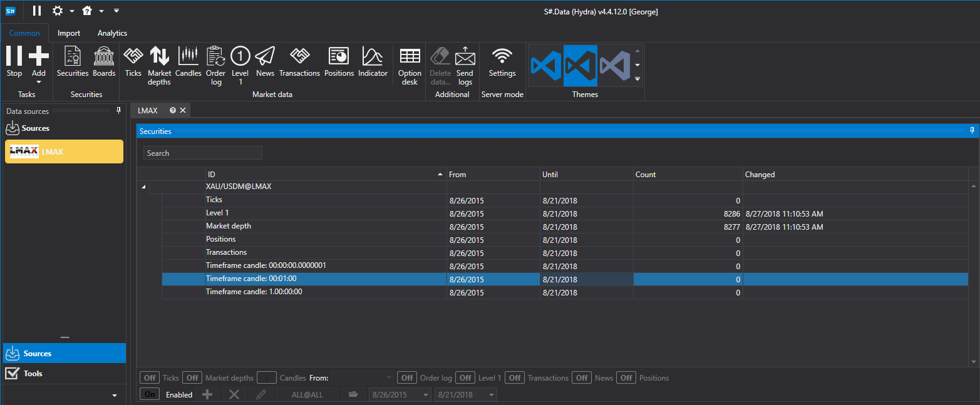Open the Add button dropdown arrow

39,82
